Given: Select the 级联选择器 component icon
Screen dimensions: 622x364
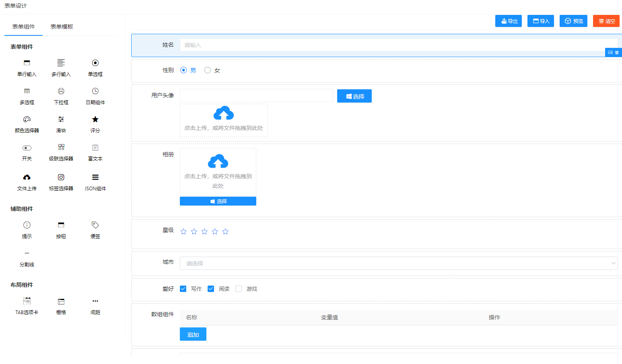Looking at the screenshot, I should 61,148.
